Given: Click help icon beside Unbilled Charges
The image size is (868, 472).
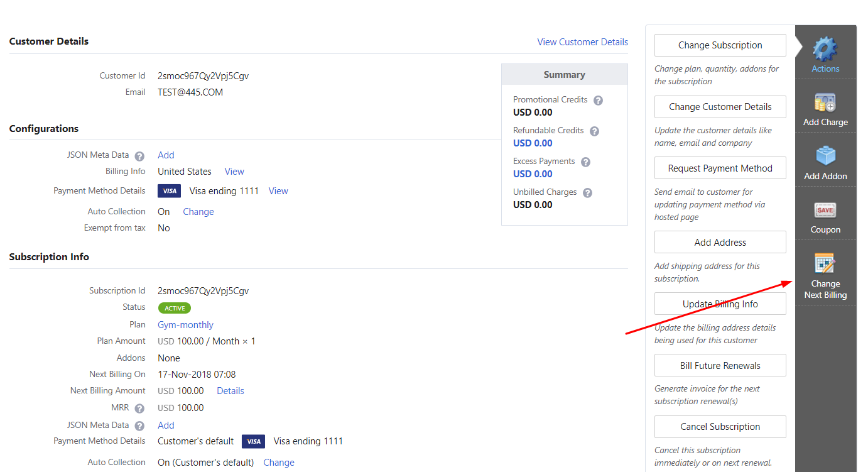Looking at the screenshot, I should (587, 193).
